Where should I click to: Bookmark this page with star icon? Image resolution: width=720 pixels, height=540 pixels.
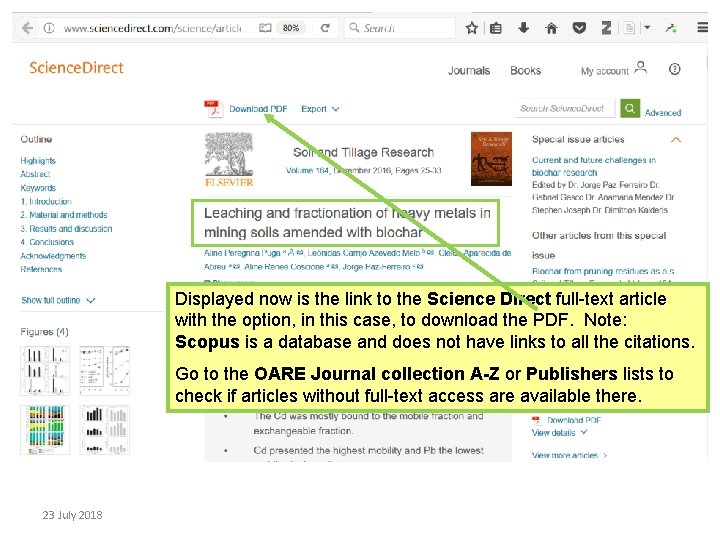point(471,28)
